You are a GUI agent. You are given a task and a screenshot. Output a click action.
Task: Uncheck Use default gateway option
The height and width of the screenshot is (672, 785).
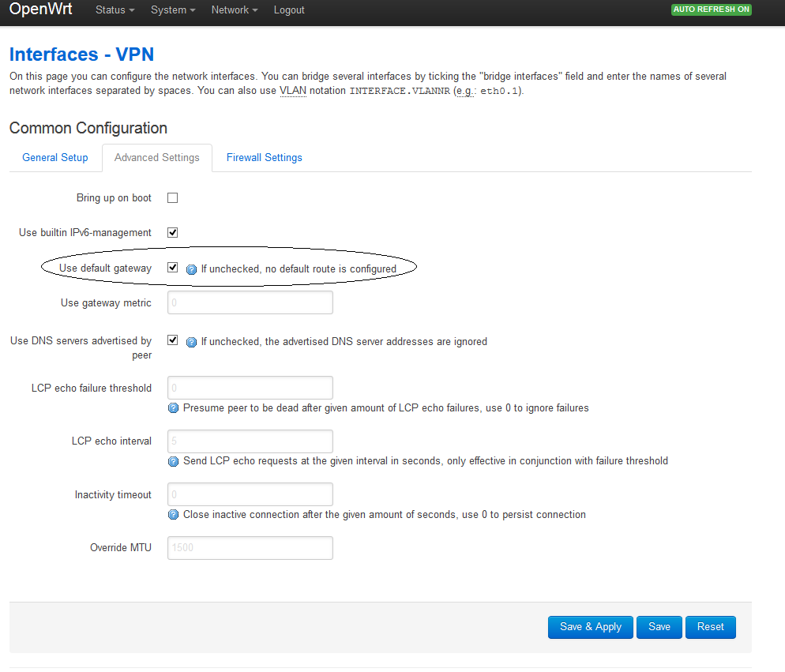(x=173, y=268)
